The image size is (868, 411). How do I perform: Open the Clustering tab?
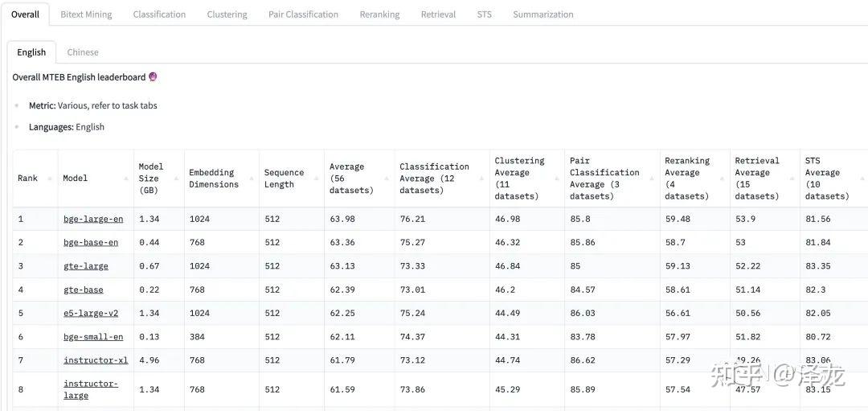point(227,14)
